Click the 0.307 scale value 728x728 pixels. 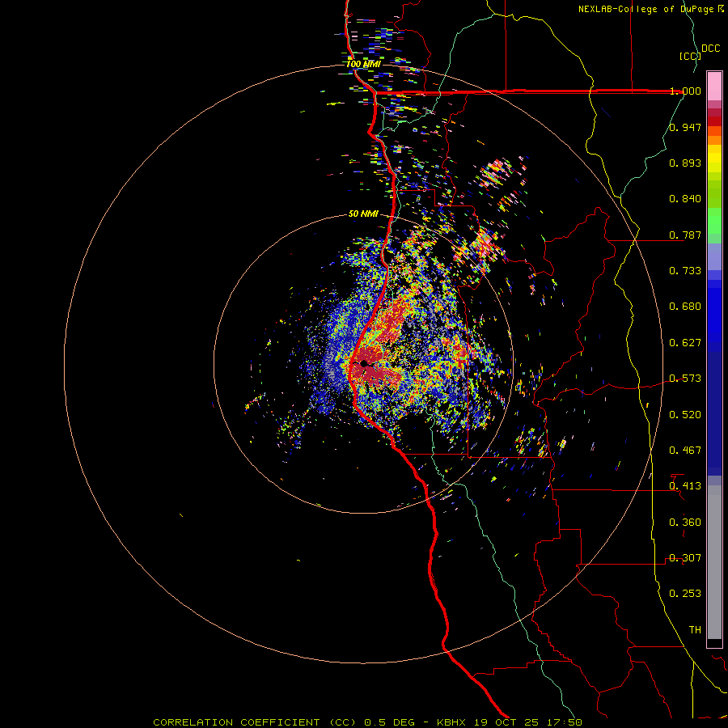tap(685, 558)
